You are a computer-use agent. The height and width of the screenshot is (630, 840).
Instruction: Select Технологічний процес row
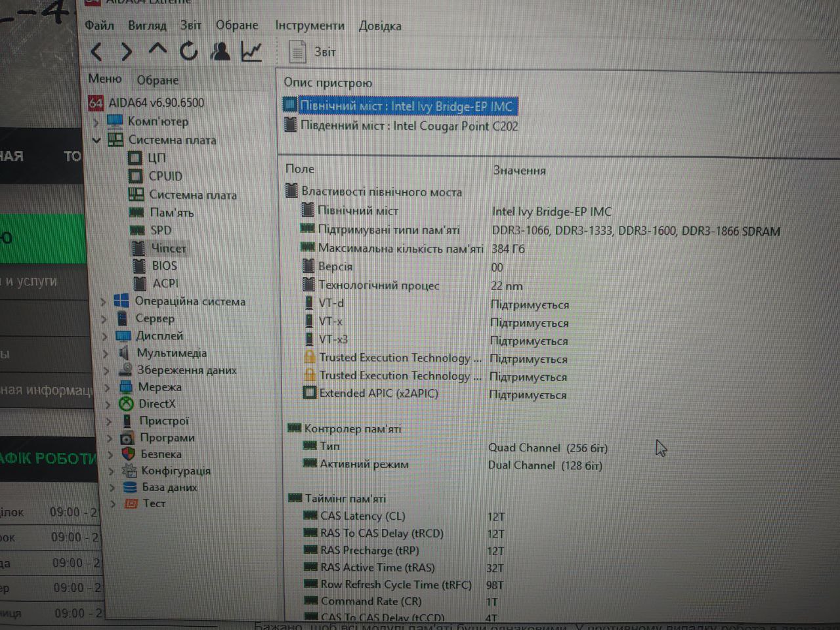[412, 285]
